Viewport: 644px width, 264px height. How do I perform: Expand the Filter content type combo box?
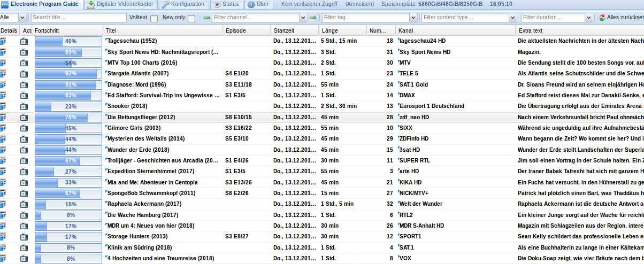pyautogui.click(x=512, y=18)
